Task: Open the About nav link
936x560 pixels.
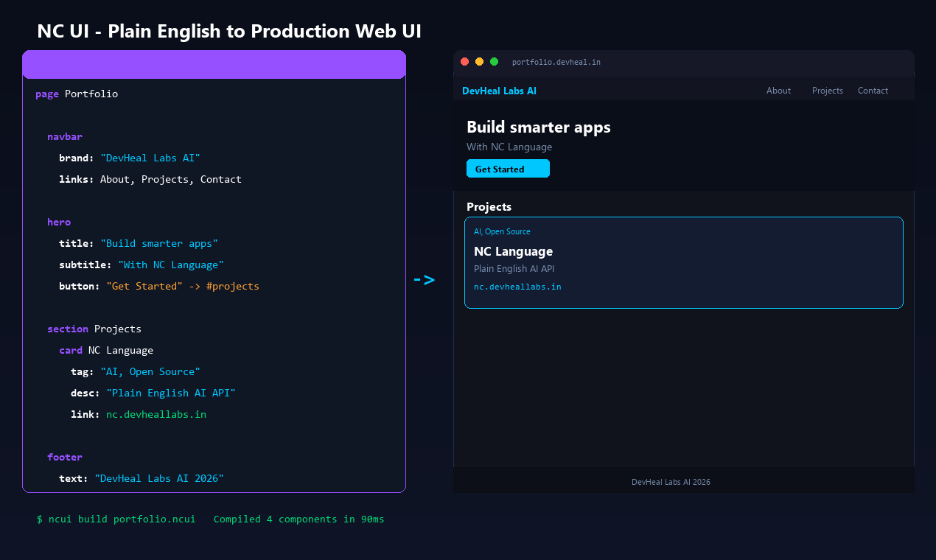Action: point(778,91)
